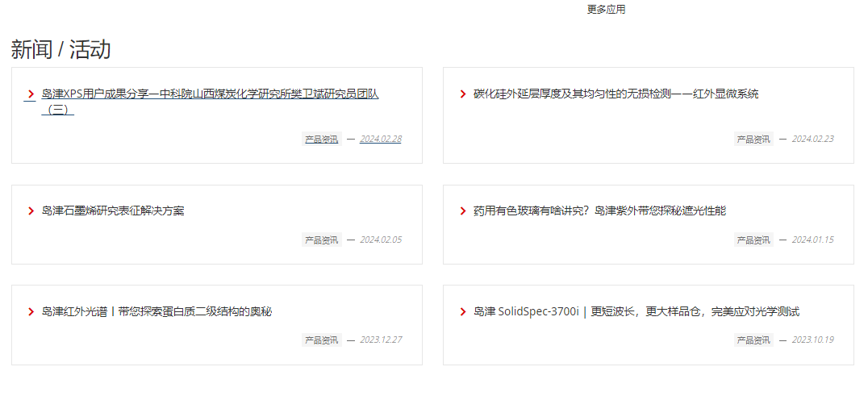The image size is (868, 396).
Task: Open the 药用有色玻璃有啥讲究 article
Action: [599, 211]
